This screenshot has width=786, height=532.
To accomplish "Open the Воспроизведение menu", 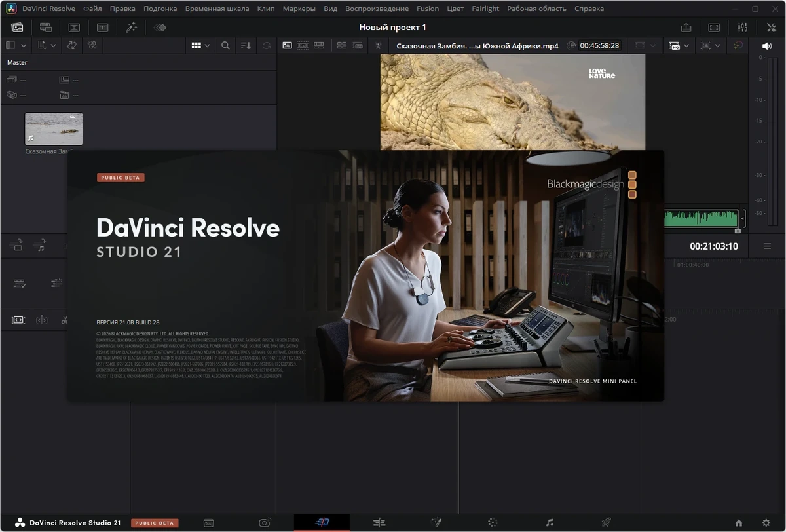I will [377, 9].
